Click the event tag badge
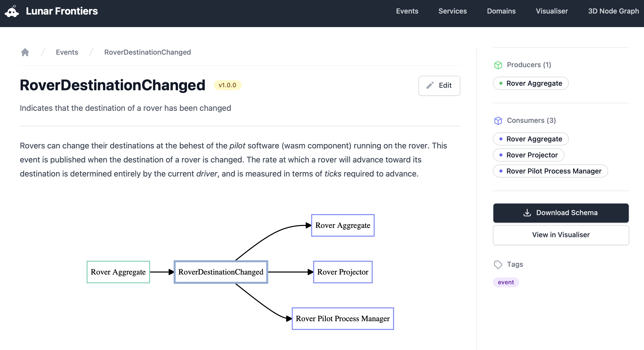 point(506,282)
